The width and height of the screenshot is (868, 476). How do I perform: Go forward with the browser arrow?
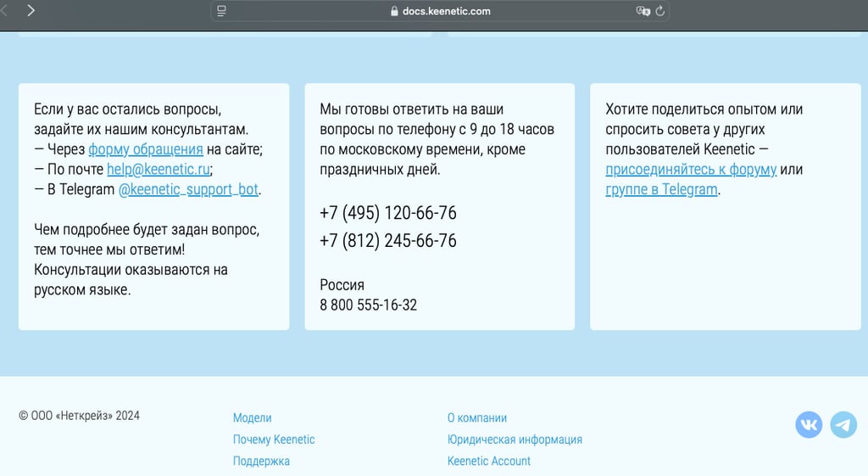31,10
